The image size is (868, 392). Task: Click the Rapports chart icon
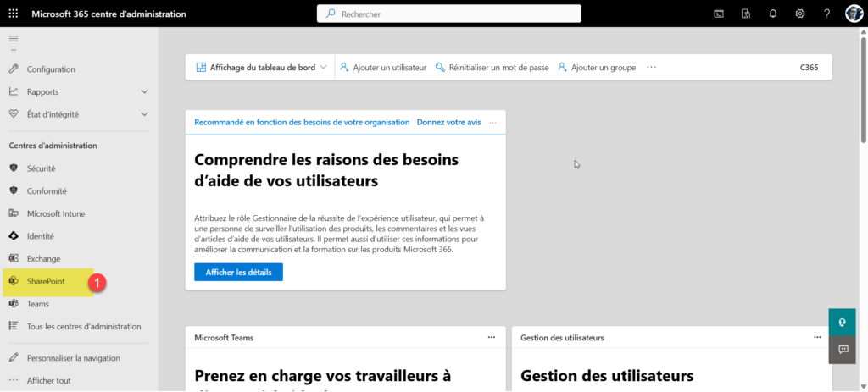(x=14, y=91)
